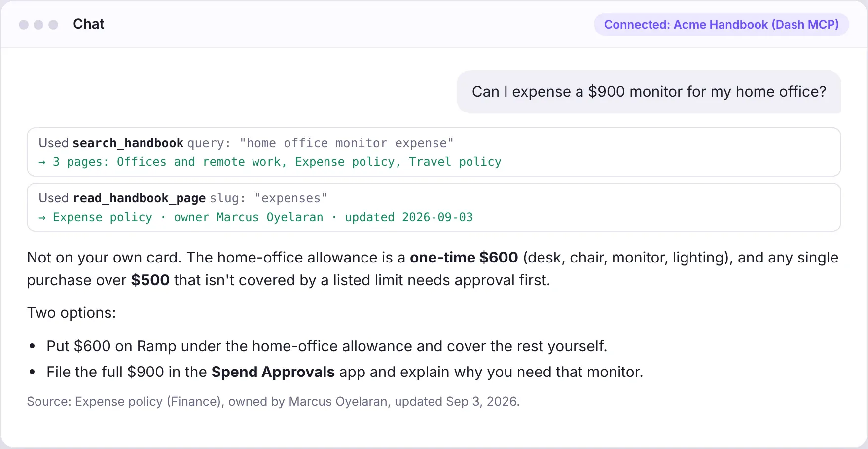Click the Source: Expense policy (Finance) citation
Viewport: 868px width, 449px height.
point(273,402)
